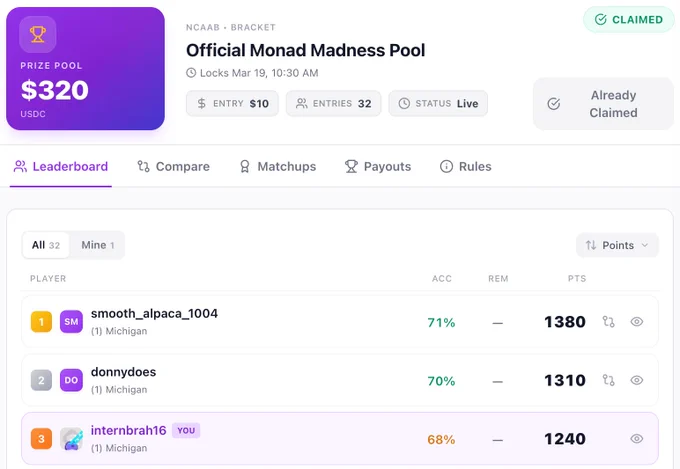Image resolution: width=680 pixels, height=469 pixels.
Task: Click the 1380 points value
Action: (x=565, y=322)
